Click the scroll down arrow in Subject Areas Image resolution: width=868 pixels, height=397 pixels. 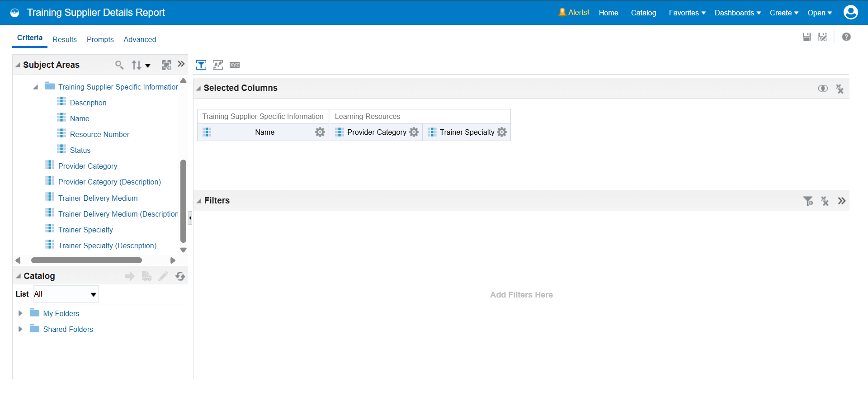point(183,250)
